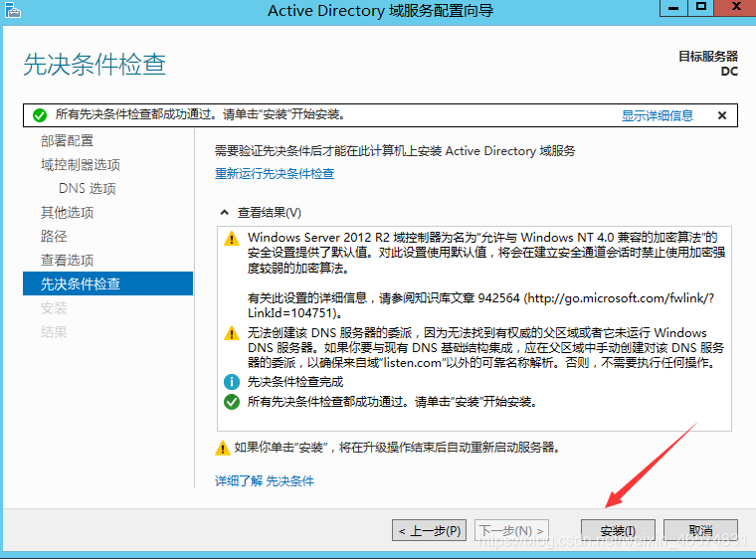Click the warning icon beside the DNS delegation message
This screenshot has height=559, width=756.
[232, 333]
